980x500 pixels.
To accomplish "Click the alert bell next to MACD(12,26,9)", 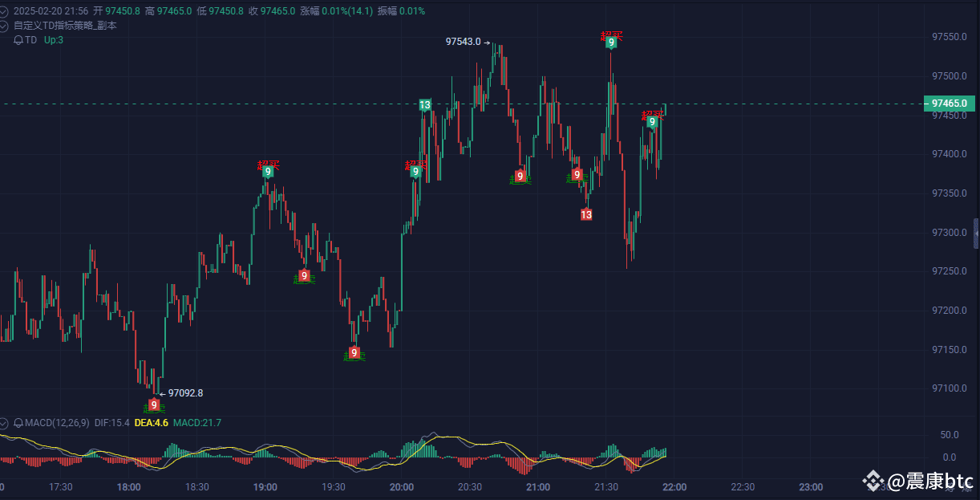I will click(x=18, y=423).
